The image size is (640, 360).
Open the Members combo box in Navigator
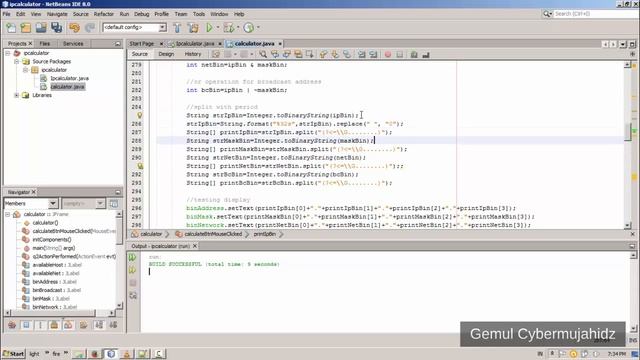(30, 203)
